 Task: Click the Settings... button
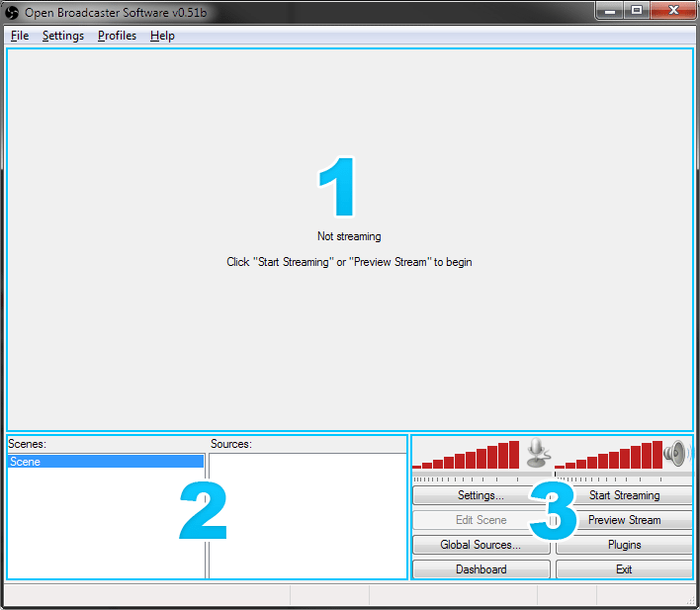(x=481, y=495)
